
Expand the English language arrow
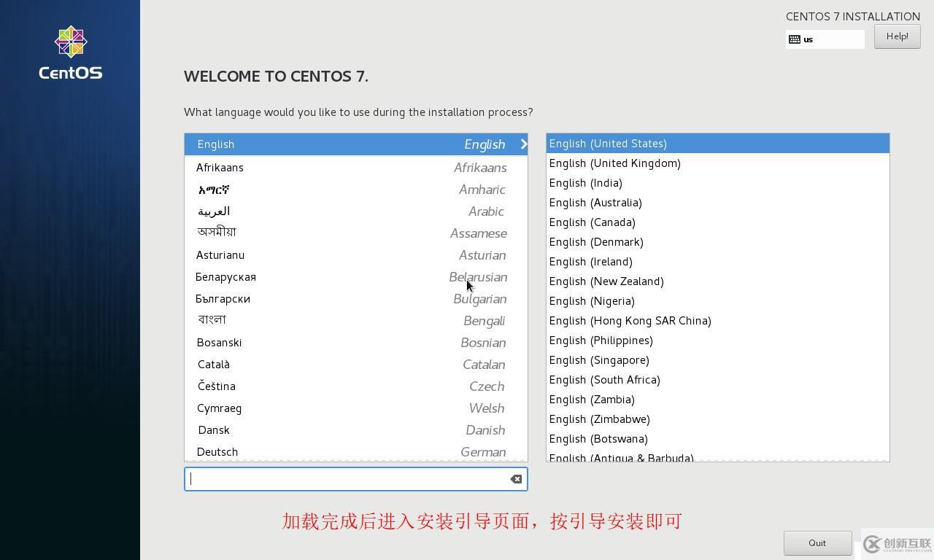(x=523, y=144)
